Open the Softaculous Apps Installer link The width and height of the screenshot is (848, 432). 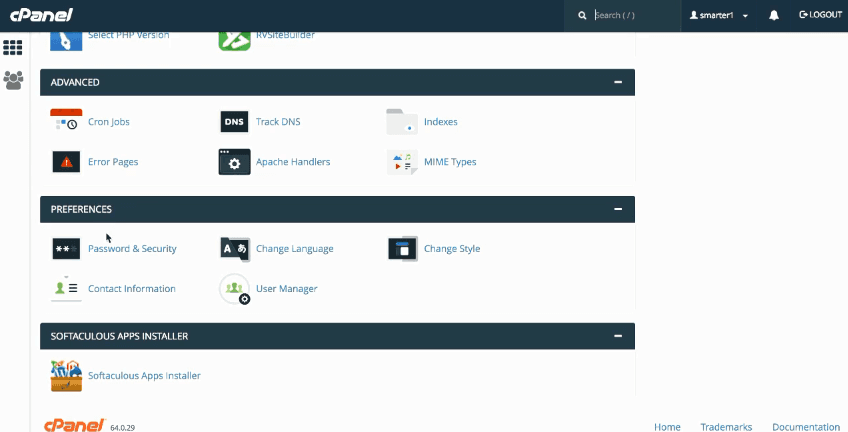[x=144, y=375]
